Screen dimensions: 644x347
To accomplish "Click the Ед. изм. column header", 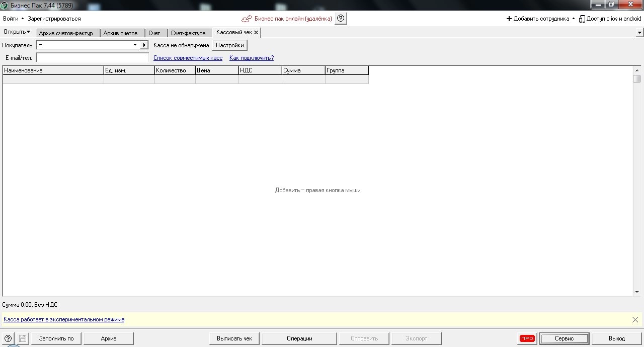I will pyautogui.click(x=129, y=70).
